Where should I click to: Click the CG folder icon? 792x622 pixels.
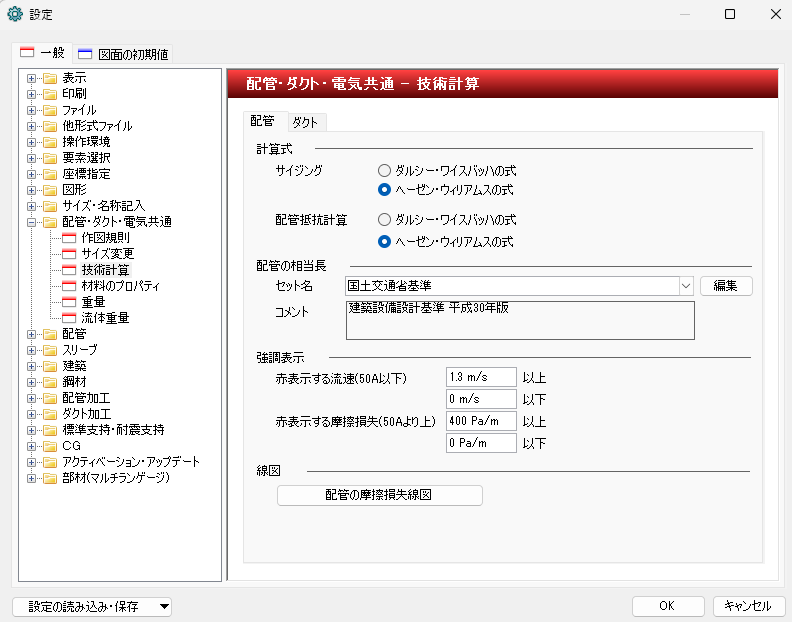pos(50,446)
